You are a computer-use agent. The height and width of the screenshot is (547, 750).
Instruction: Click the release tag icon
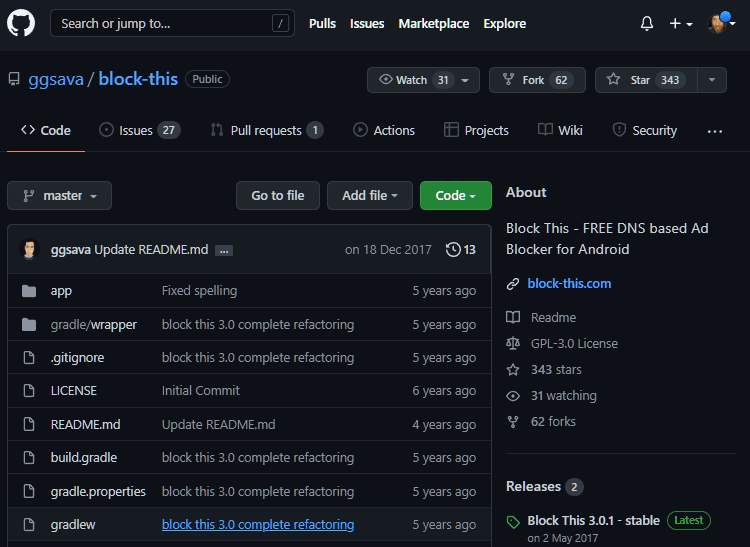pyautogui.click(x=513, y=522)
